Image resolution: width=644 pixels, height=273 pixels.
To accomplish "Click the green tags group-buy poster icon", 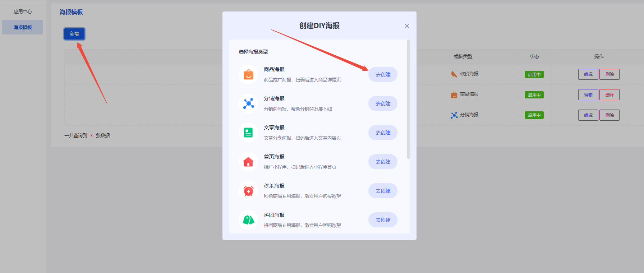I will click(248, 220).
